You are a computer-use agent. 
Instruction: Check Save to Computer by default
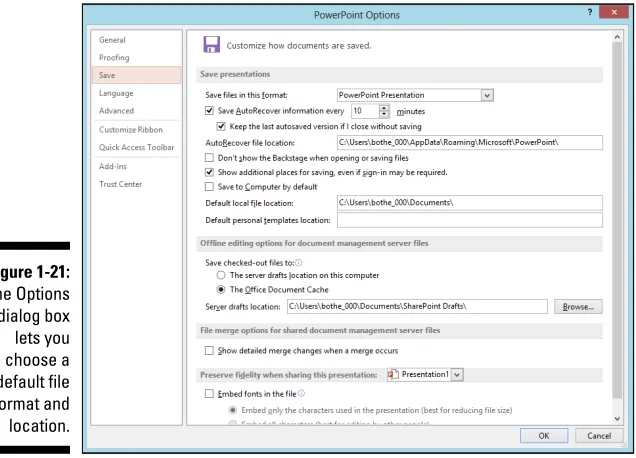(x=209, y=187)
